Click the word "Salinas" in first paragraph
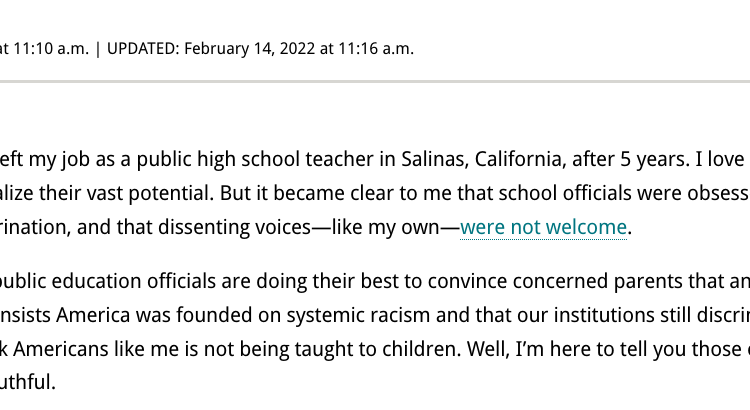 pos(434,159)
